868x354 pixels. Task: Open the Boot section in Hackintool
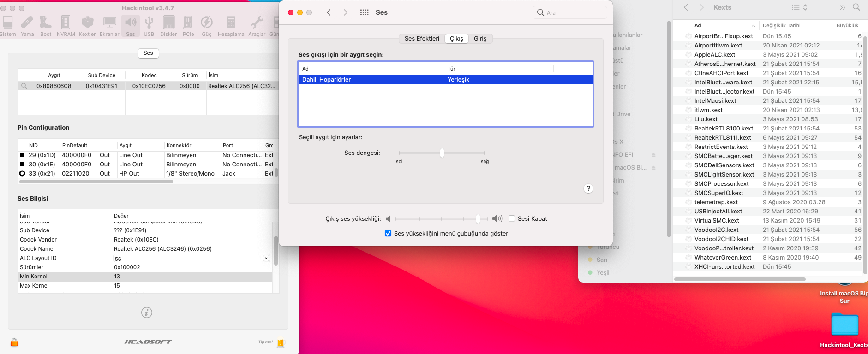[46, 26]
